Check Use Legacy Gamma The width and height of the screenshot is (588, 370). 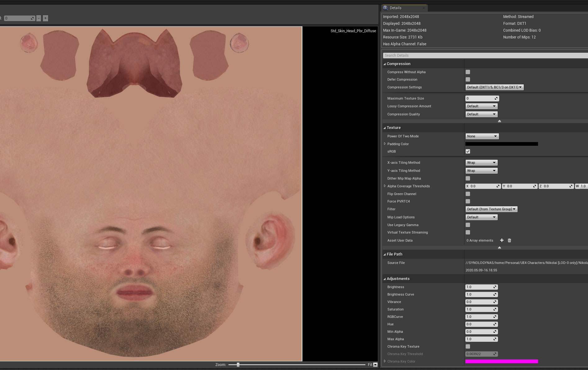[x=468, y=225]
